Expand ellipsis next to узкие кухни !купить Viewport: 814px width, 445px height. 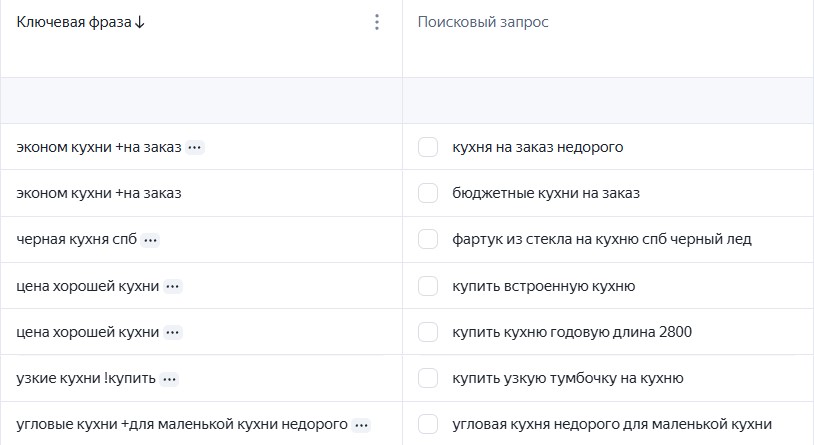[169, 379]
